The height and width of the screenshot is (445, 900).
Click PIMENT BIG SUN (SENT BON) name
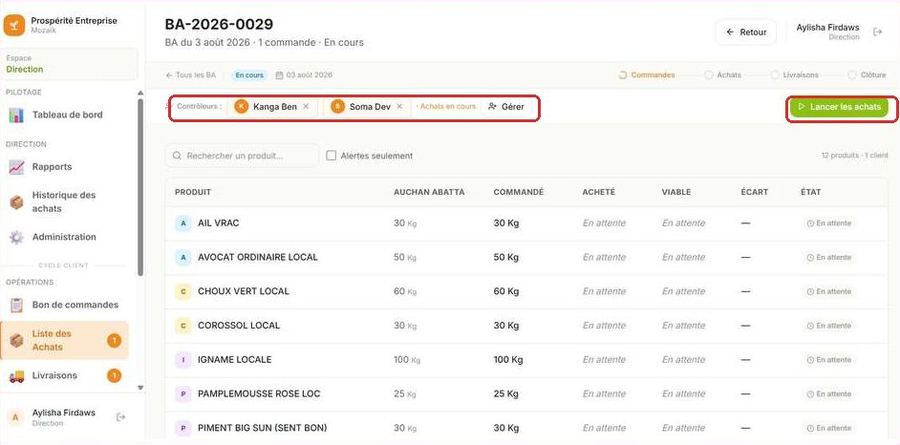coord(262,428)
